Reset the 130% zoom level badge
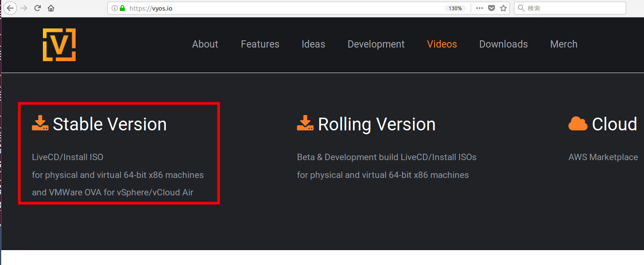644x265 pixels. (x=455, y=8)
